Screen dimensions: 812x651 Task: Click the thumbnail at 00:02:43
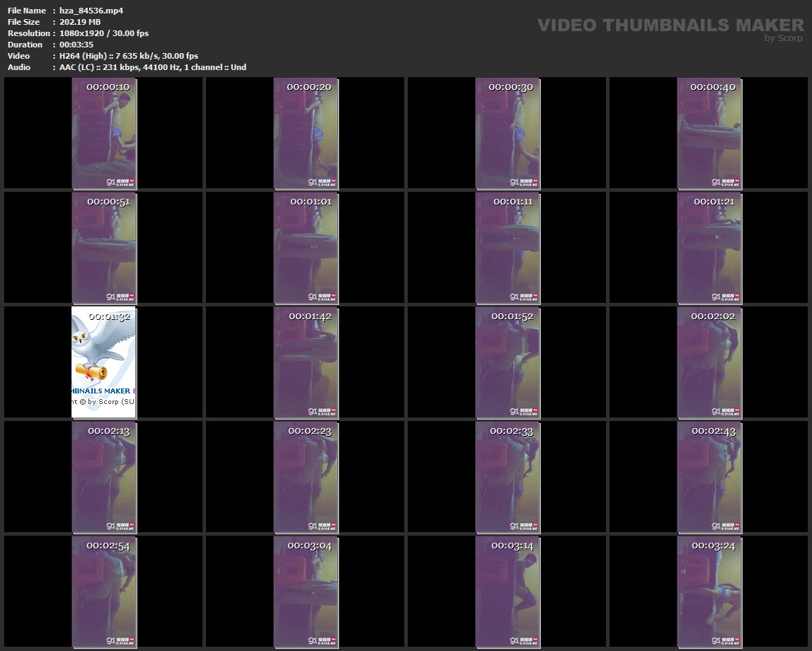pos(709,476)
